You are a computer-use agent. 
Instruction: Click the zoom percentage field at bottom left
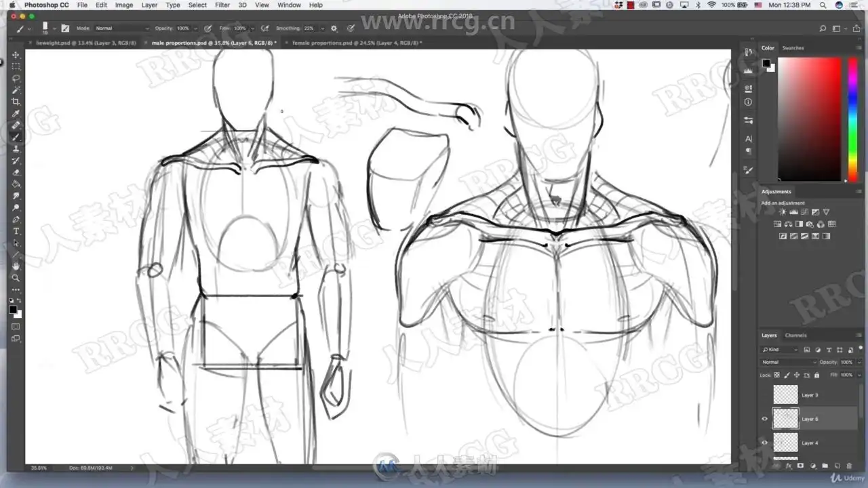[39, 468]
